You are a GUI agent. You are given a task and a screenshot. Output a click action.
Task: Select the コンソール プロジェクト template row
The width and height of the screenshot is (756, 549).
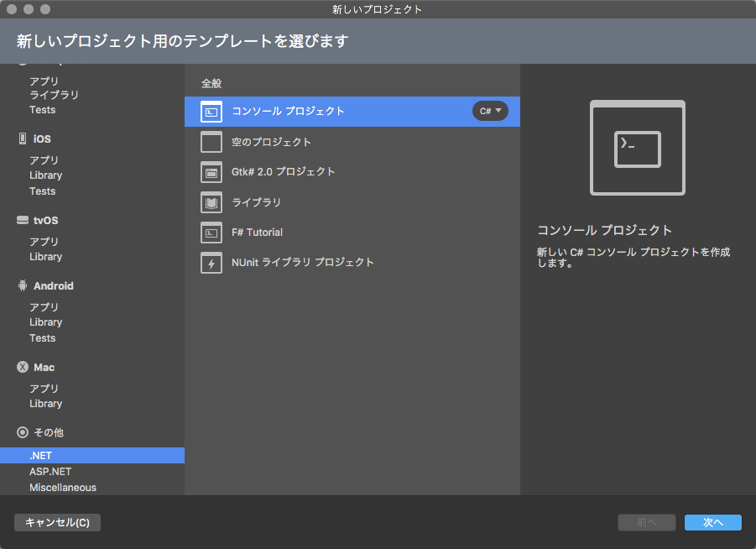tap(352, 112)
